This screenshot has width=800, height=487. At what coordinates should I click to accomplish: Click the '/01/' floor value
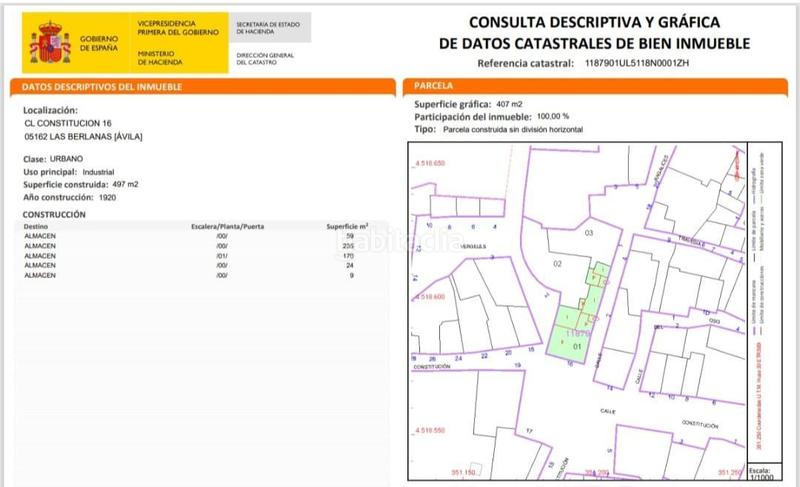pyautogui.click(x=222, y=256)
